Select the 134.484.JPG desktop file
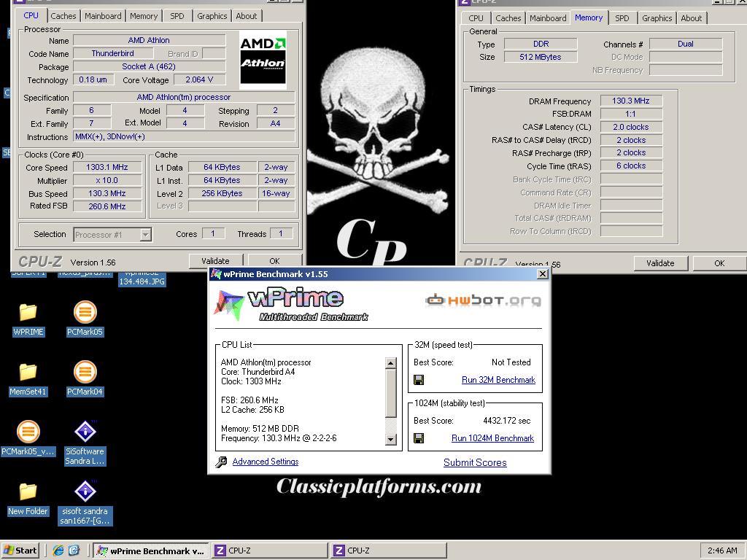Image resolution: width=747 pixels, height=560 pixels. pos(142,281)
